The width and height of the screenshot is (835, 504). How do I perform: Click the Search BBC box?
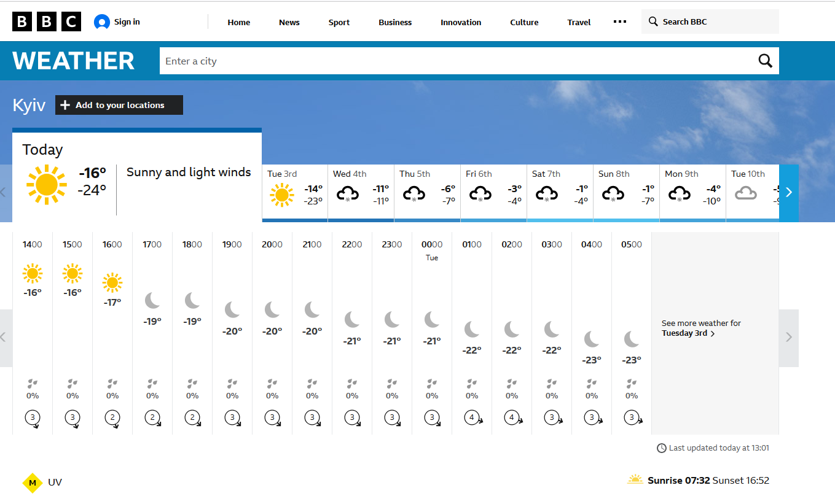pyautogui.click(x=710, y=21)
